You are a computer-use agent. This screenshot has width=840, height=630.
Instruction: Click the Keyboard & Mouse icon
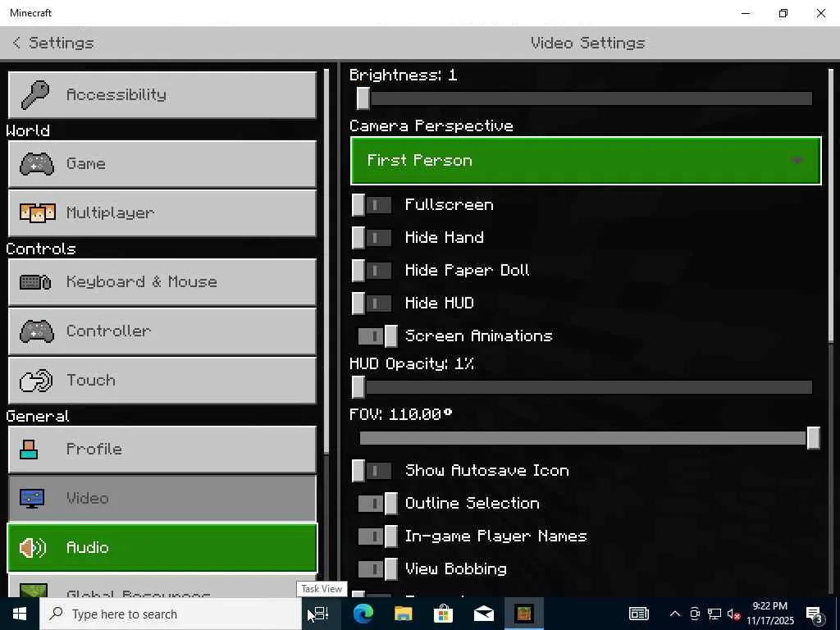point(35,282)
